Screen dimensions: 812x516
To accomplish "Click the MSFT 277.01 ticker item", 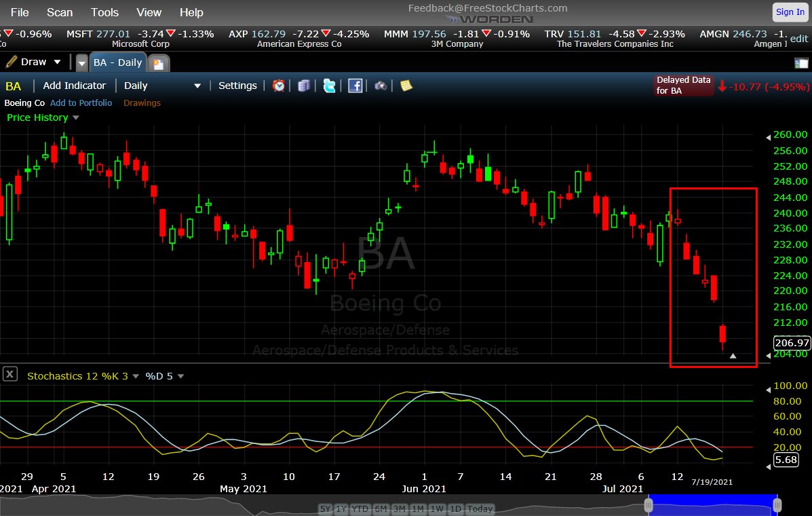I will pyautogui.click(x=140, y=38).
